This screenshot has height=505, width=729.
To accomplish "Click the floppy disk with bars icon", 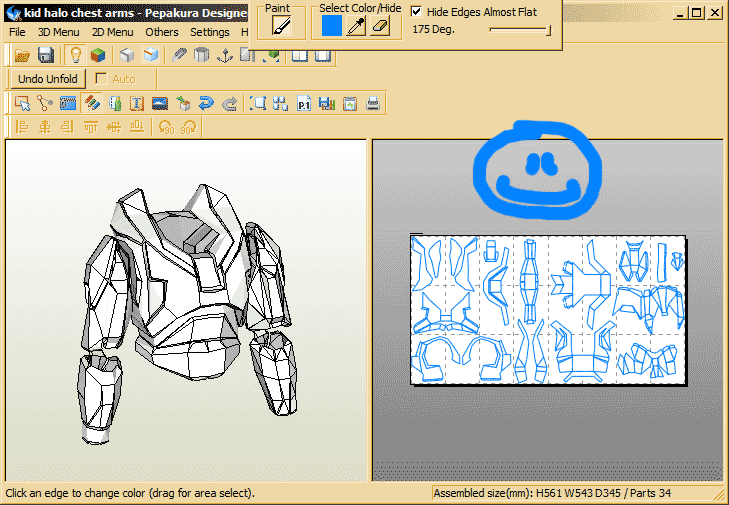I will coord(327,103).
